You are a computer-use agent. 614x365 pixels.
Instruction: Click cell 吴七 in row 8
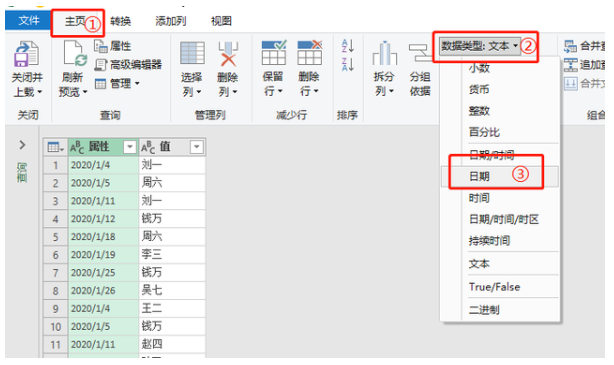[x=172, y=291]
